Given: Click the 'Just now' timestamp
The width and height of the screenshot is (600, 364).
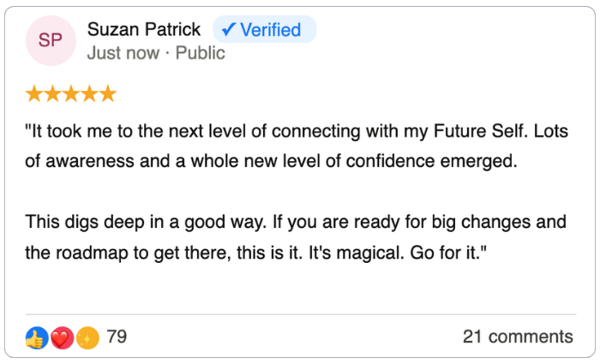Looking at the screenshot, I should [123, 53].
